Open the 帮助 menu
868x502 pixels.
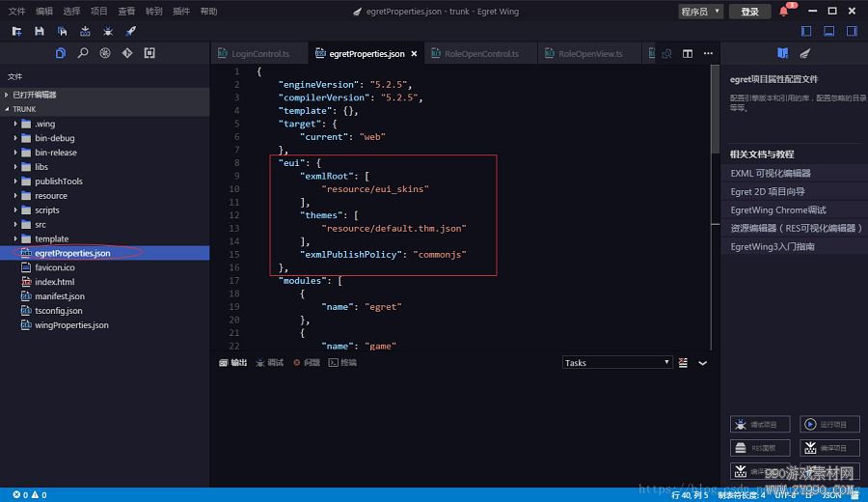pos(208,11)
